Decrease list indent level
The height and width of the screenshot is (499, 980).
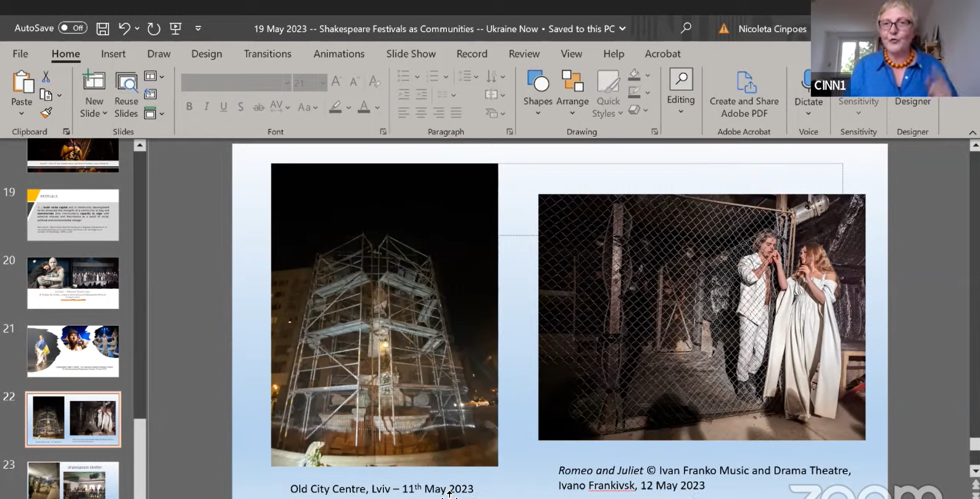(403, 95)
